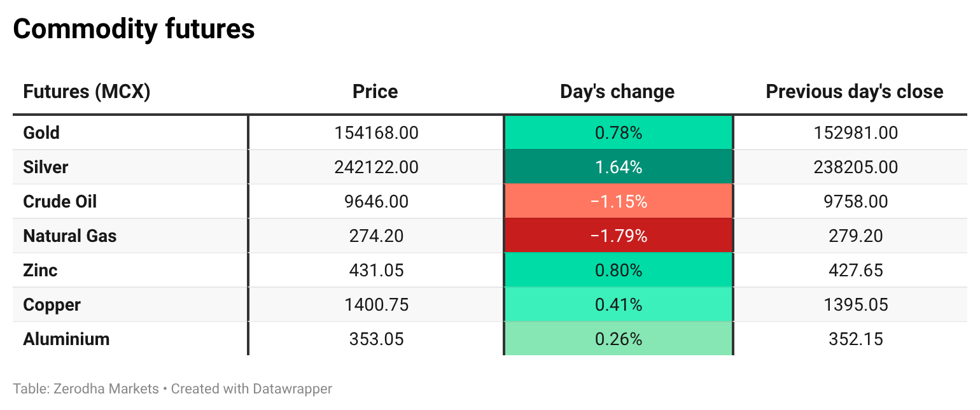Click the Commodity futures title

[134, 29]
